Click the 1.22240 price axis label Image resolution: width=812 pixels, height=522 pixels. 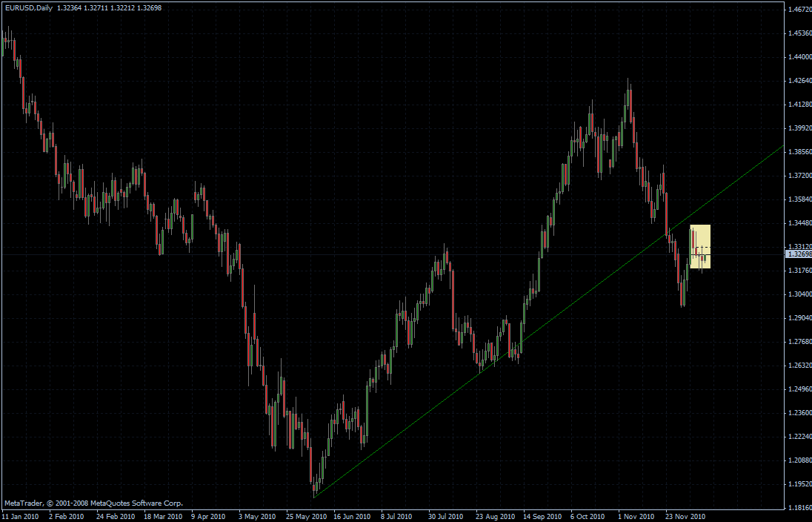[800, 437]
